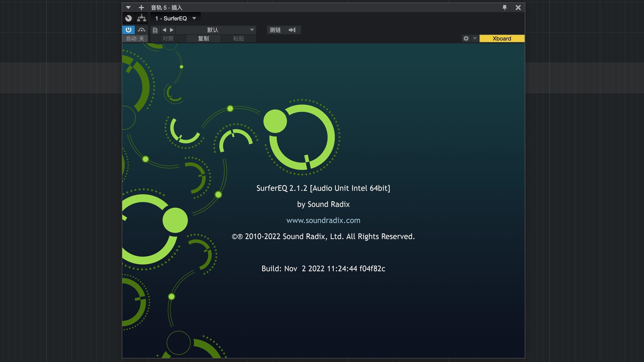Click the sidechain arrow icon
644x362 pixels.
(292, 30)
